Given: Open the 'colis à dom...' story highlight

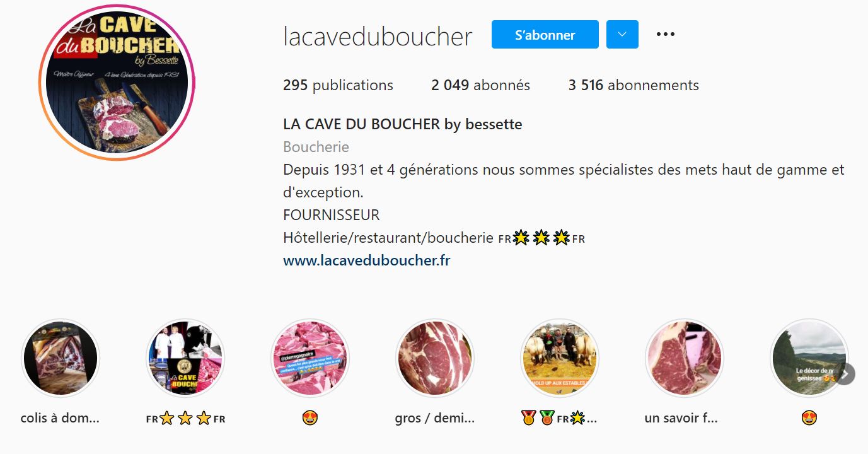Looking at the screenshot, I should point(61,358).
